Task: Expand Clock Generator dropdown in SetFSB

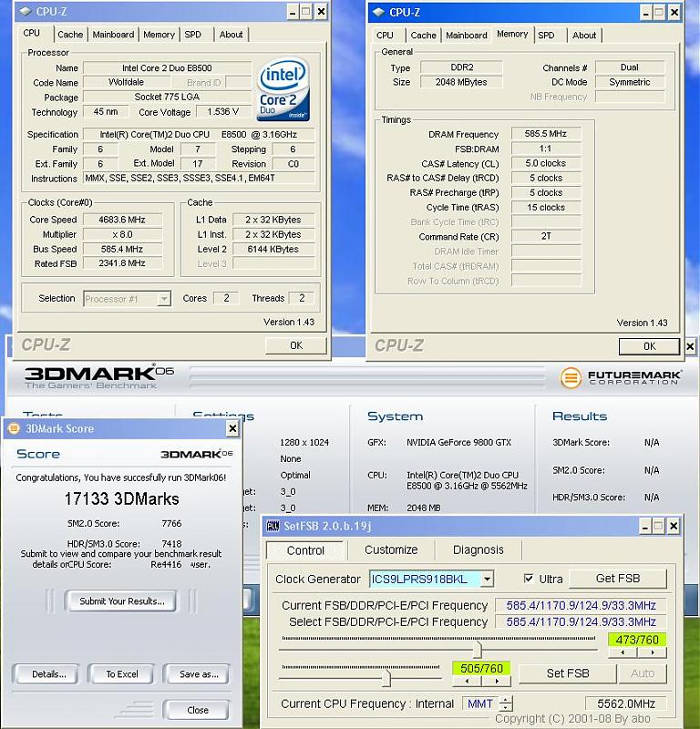Action: (487, 580)
